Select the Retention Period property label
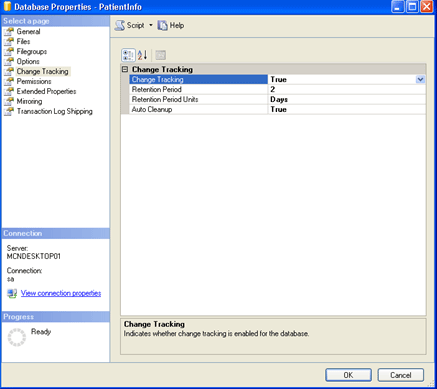Image resolution: width=437 pixels, height=389 pixels. tap(157, 89)
